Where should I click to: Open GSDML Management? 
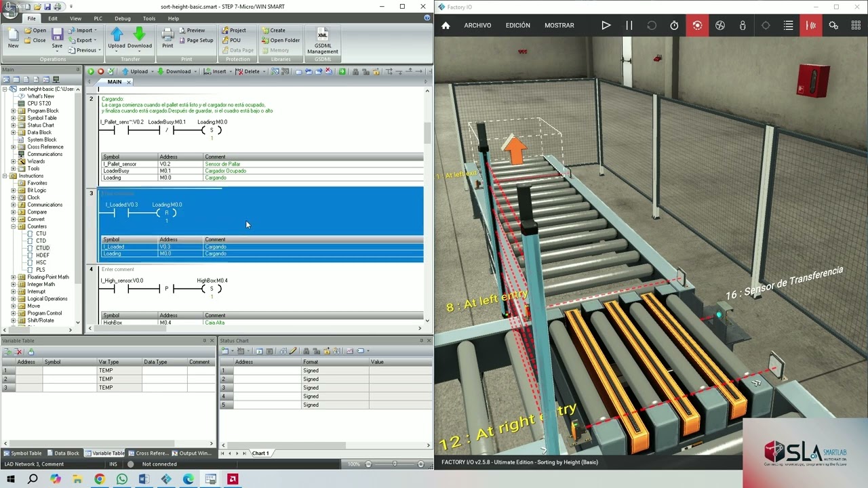coord(322,41)
